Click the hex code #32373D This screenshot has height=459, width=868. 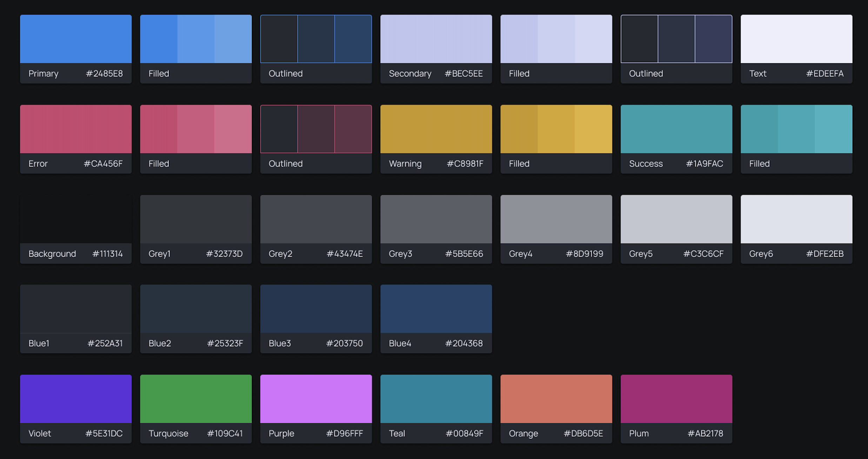224,254
